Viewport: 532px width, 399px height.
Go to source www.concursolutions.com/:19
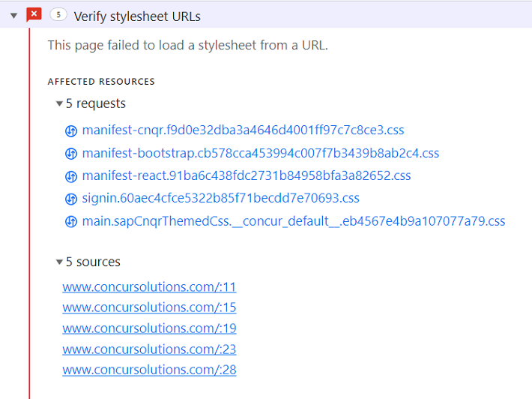pos(149,328)
